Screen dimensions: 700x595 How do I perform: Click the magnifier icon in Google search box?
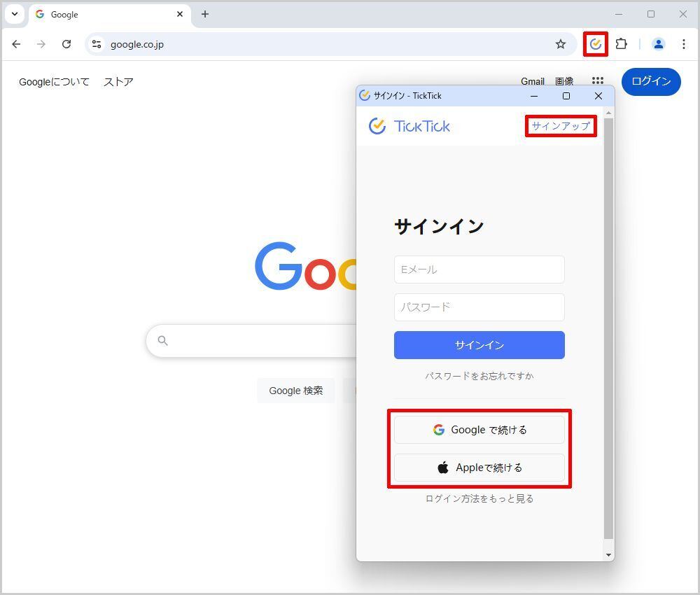point(163,341)
